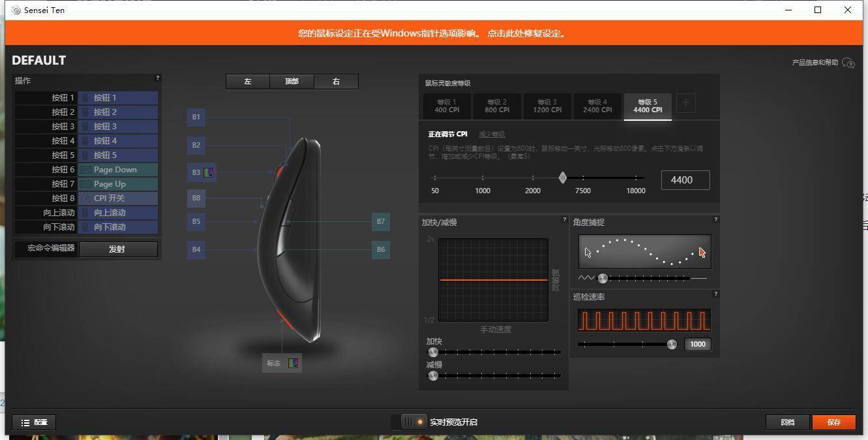Switch to the 右 mouse view
Viewport: 868px width, 440px height.
point(336,82)
